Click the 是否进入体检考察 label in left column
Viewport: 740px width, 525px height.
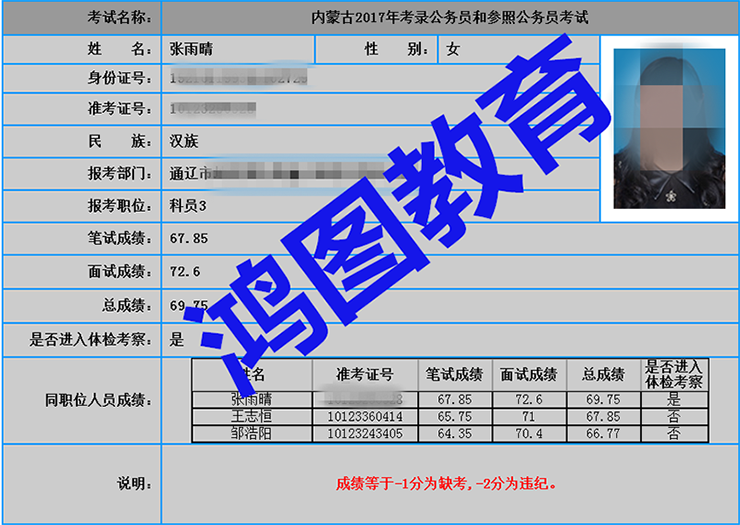(91, 339)
